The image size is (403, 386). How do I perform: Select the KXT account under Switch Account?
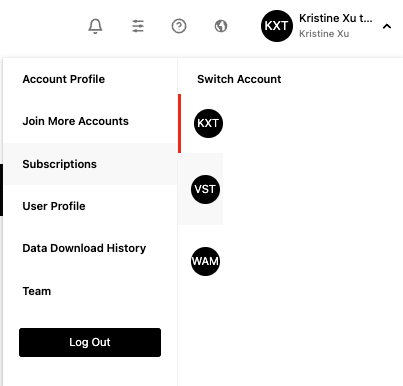click(x=208, y=123)
